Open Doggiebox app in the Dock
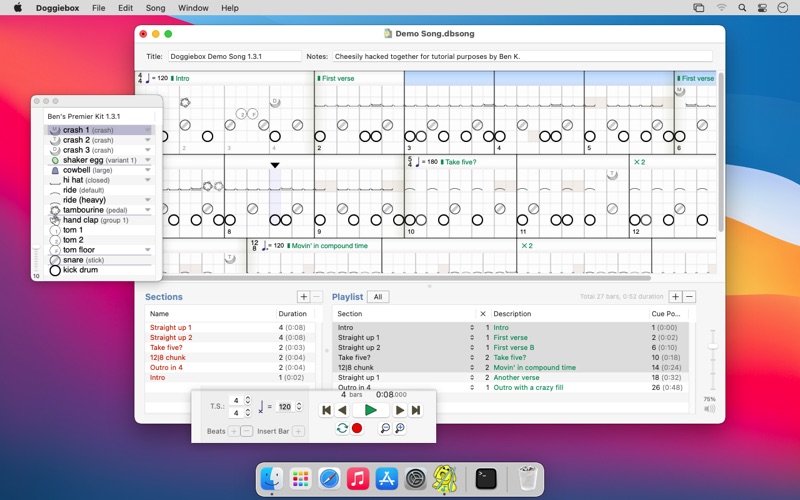The height and width of the screenshot is (500, 800). tap(444, 480)
